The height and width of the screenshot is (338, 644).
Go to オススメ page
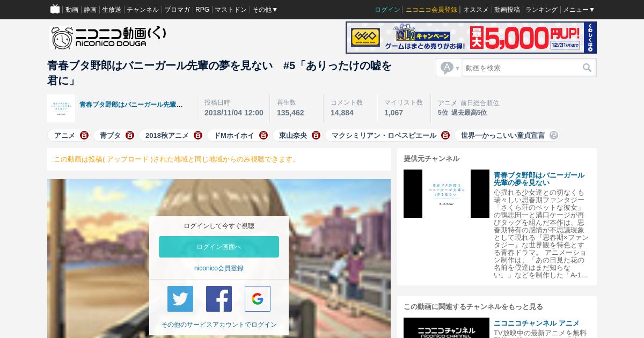pos(476,10)
